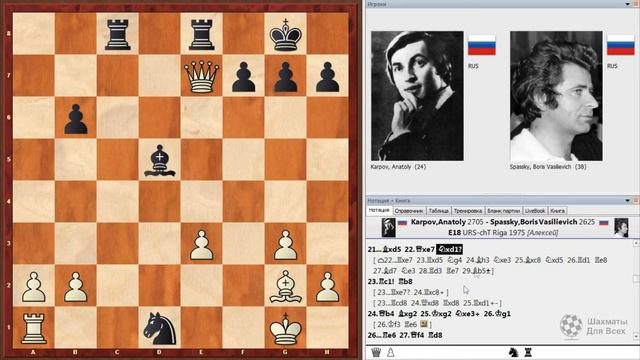This screenshot has width=640, height=360.
Task: Pick the black bishop on d5
Action: point(160,161)
